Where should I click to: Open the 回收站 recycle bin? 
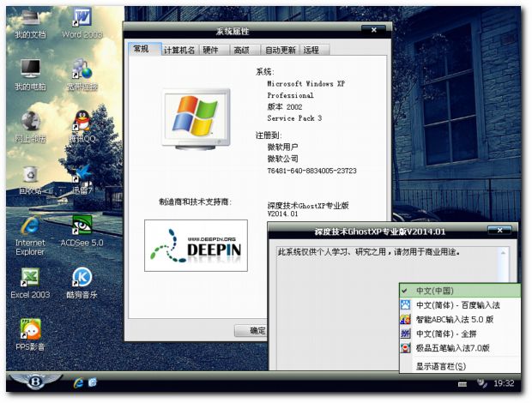click(x=30, y=174)
